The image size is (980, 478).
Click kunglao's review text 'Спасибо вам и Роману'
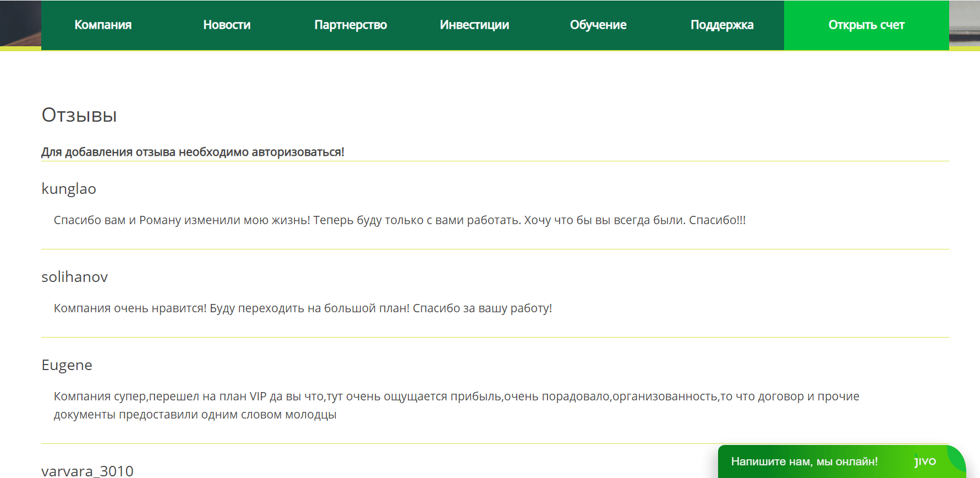pyautogui.click(x=399, y=220)
